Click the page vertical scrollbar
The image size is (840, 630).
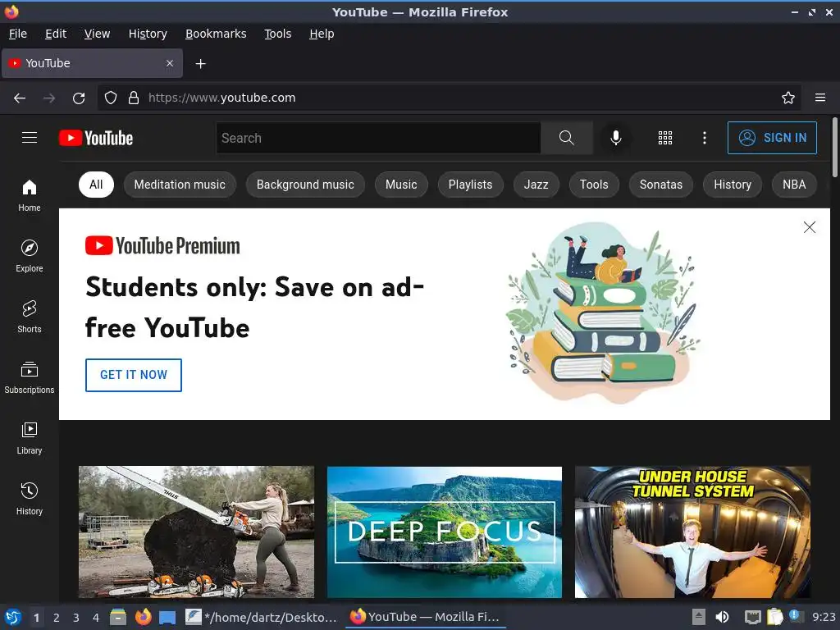click(834, 148)
